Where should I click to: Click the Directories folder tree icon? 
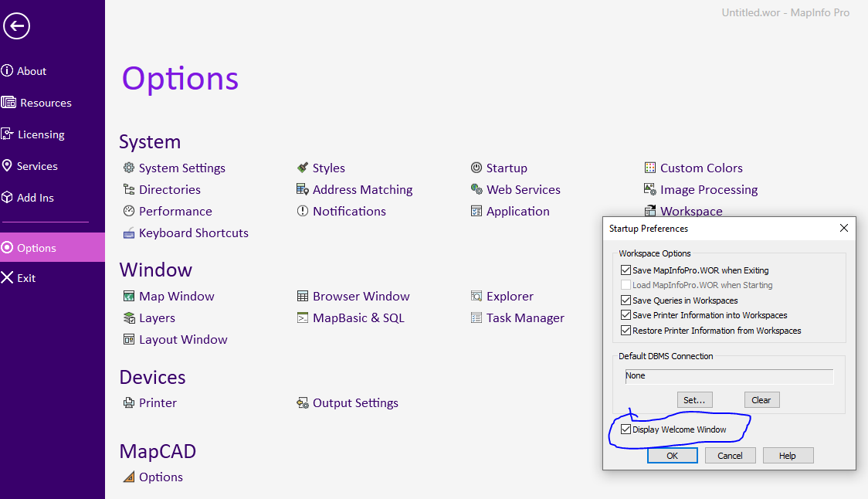click(x=129, y=189)
